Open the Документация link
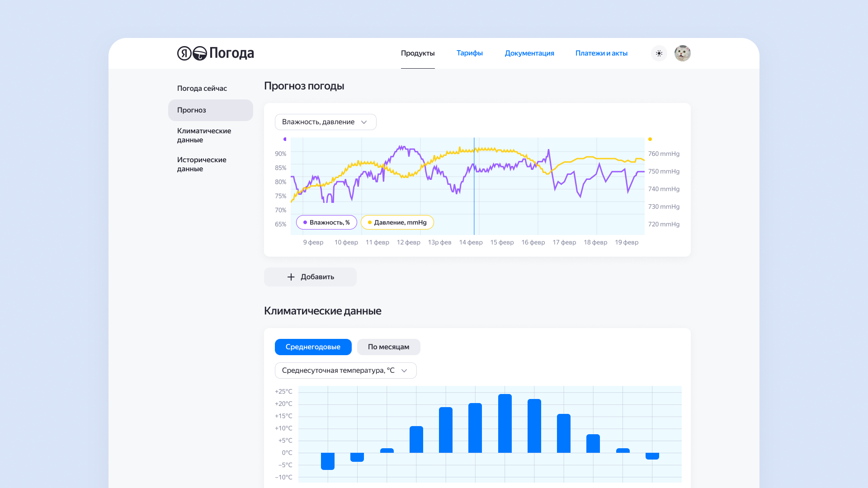 (x=529, y=53)
